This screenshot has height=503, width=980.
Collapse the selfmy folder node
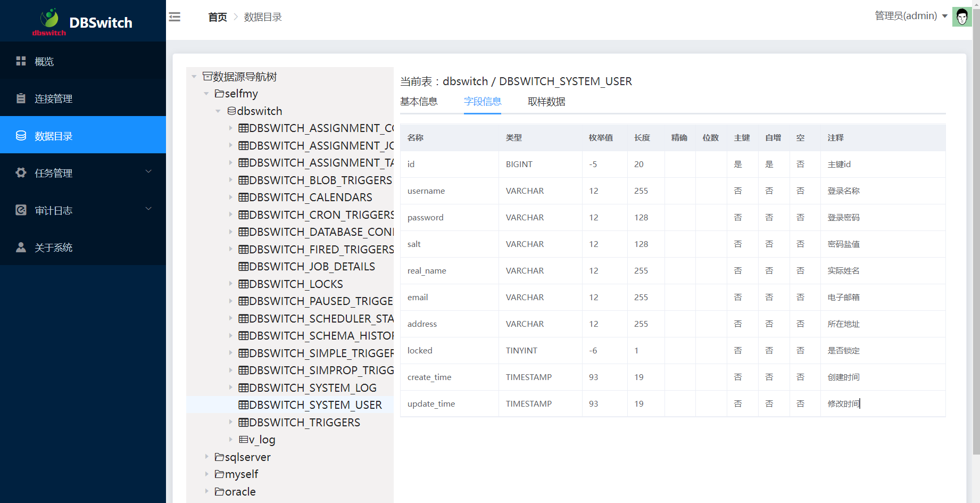coord(206,94)
